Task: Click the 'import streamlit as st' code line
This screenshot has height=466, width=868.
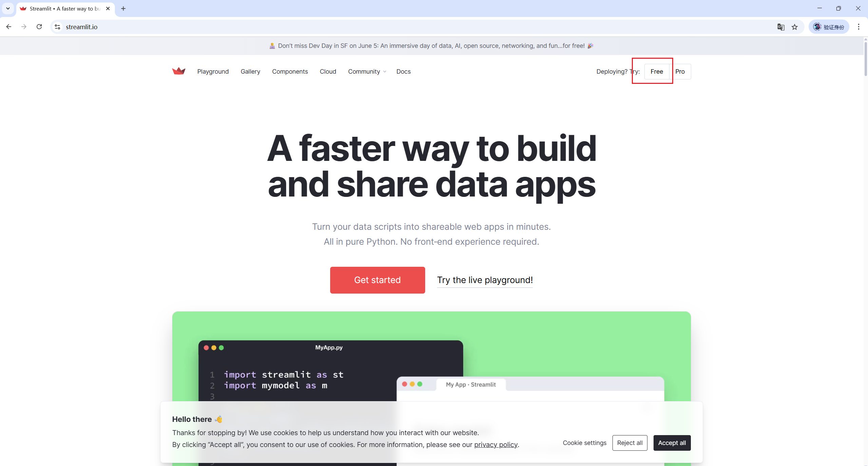Action: tap(284, 375)
